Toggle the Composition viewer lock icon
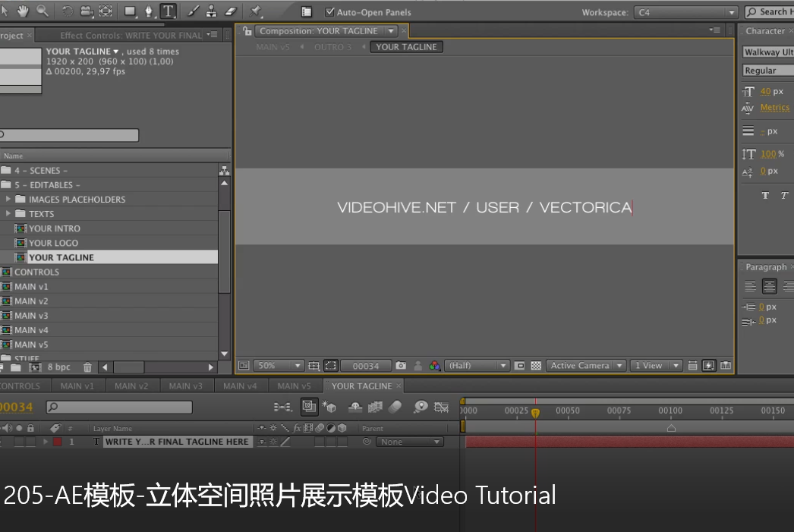The height and width of the screenshot is (532, 794). (x=247, y=31)
